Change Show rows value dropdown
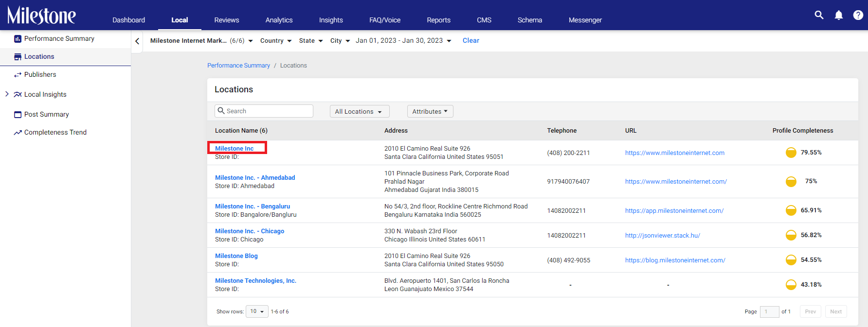Viewport: 868px width, 327px height. click(257, 311)
